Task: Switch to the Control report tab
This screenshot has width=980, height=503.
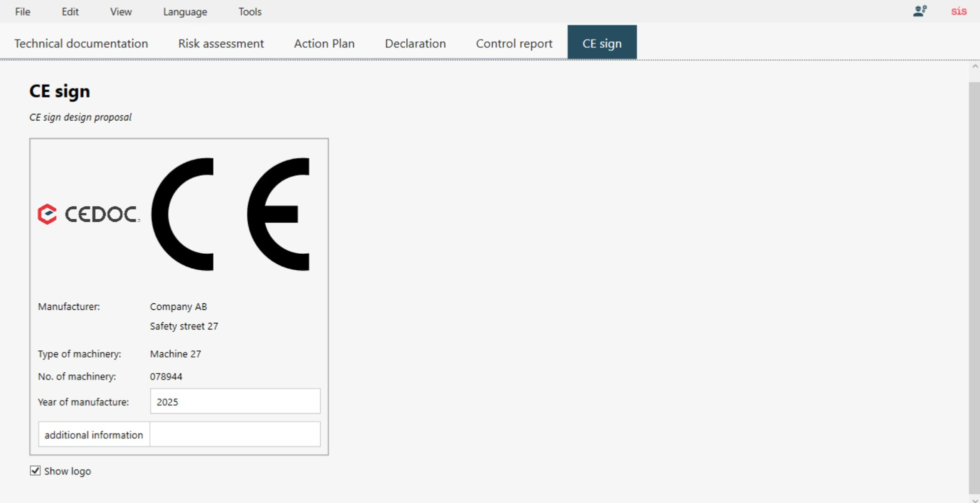Action: click(514, 44)
